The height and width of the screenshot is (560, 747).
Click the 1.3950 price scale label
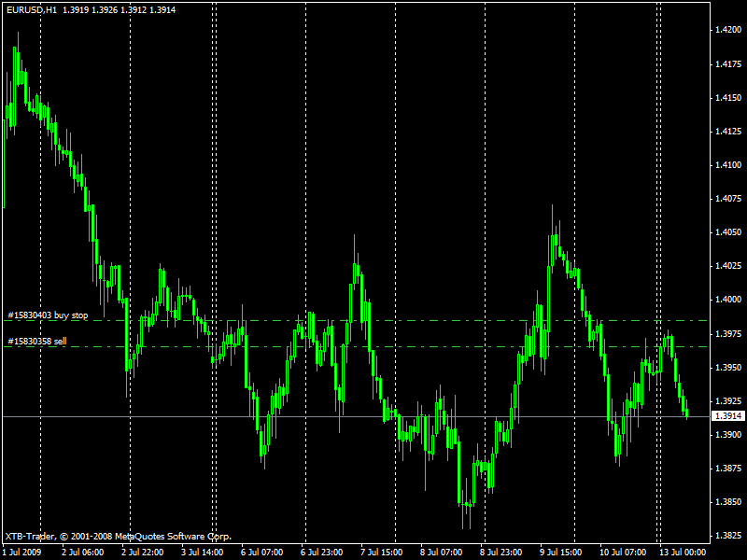coord(728,368)
